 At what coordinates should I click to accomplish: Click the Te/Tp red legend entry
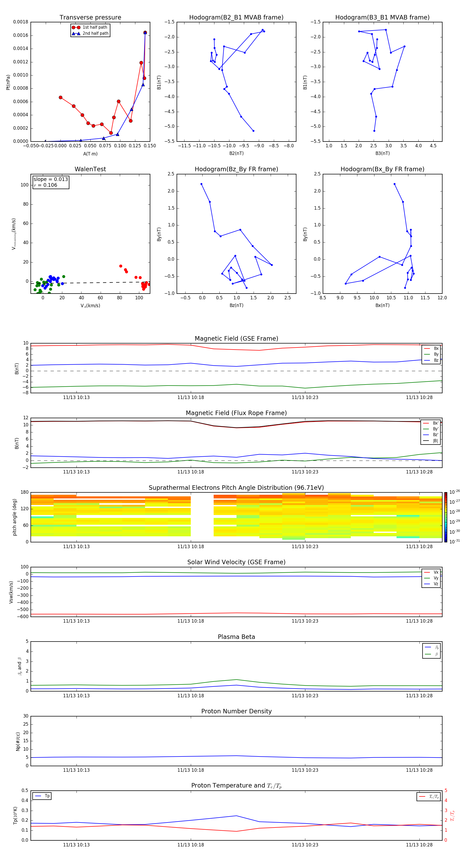429,796
